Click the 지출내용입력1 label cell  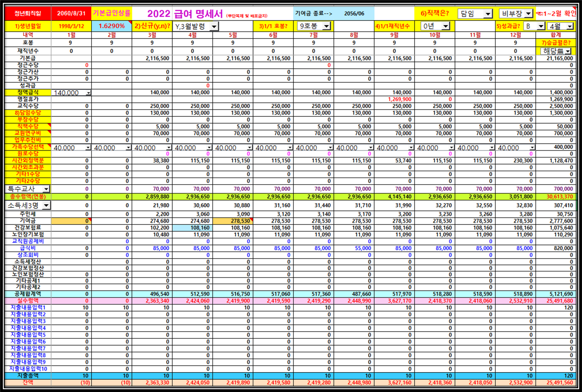(28, 308)
